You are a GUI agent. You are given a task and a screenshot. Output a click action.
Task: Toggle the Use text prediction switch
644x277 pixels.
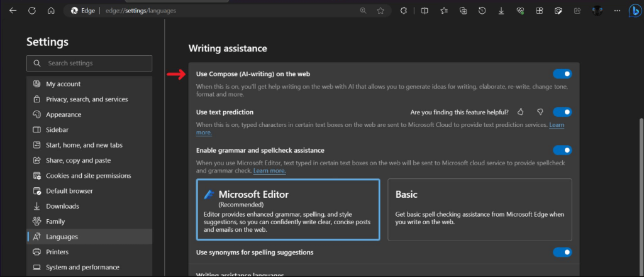pyautogui.click(x=562, y=112)
